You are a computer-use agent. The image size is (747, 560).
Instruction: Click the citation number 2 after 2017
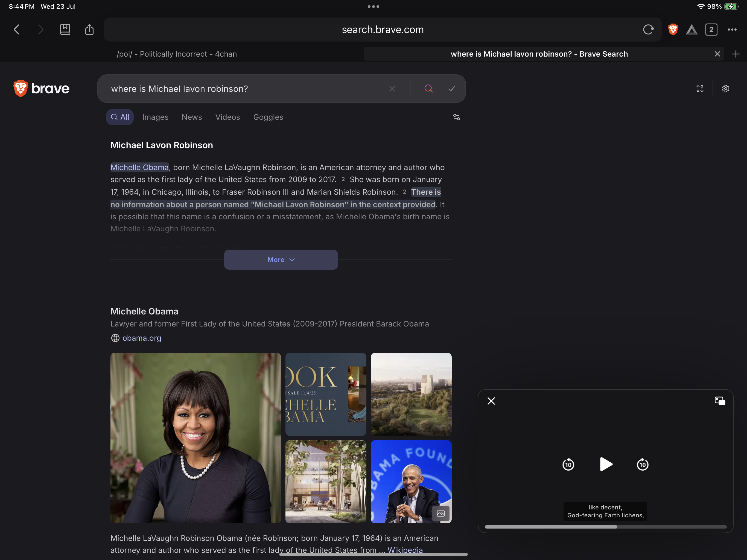[x=343, y=179]
